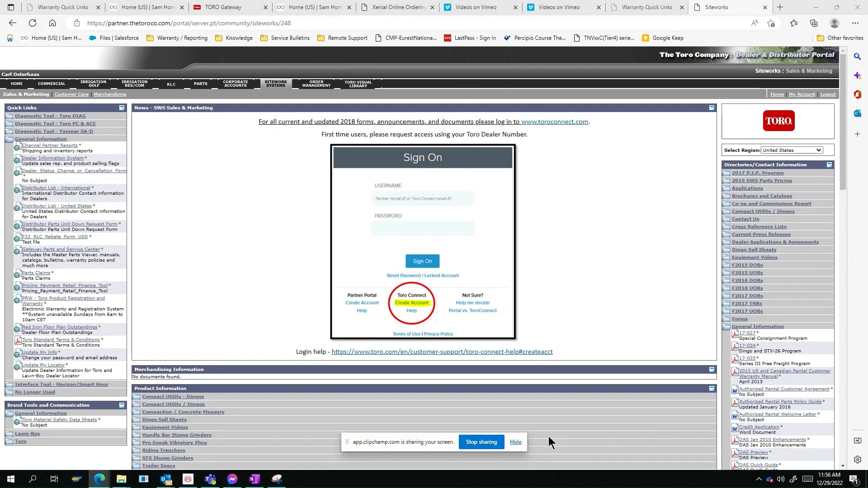Image resolution: width=868 pixels, height=488 pixels.
Task: Open Read Aloud icon in address bar
Action: click(x=754, y=23)
